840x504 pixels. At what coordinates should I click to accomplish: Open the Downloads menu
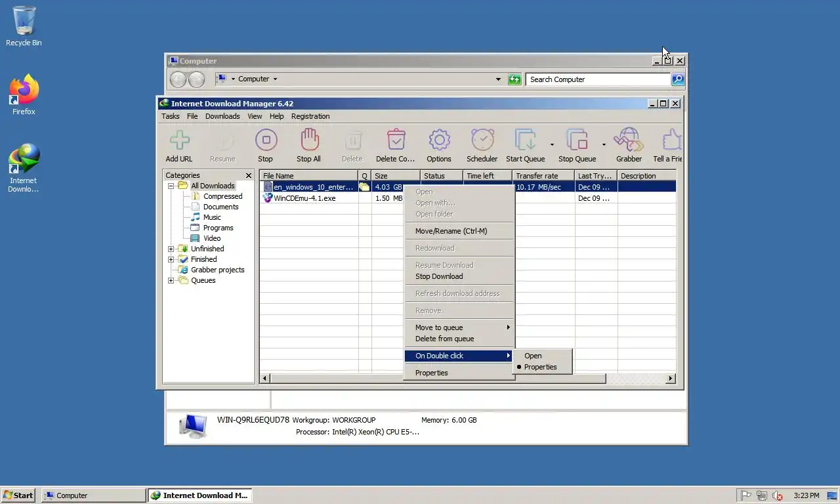tap(222, 116)
